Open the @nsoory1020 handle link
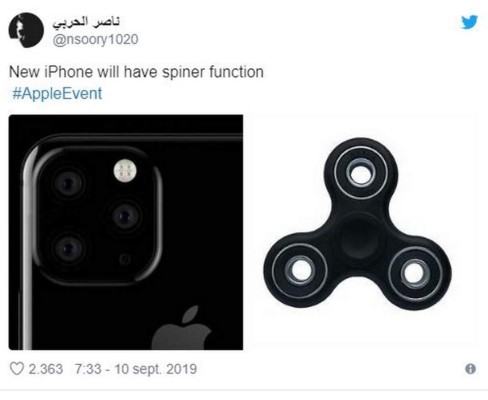 95,39
